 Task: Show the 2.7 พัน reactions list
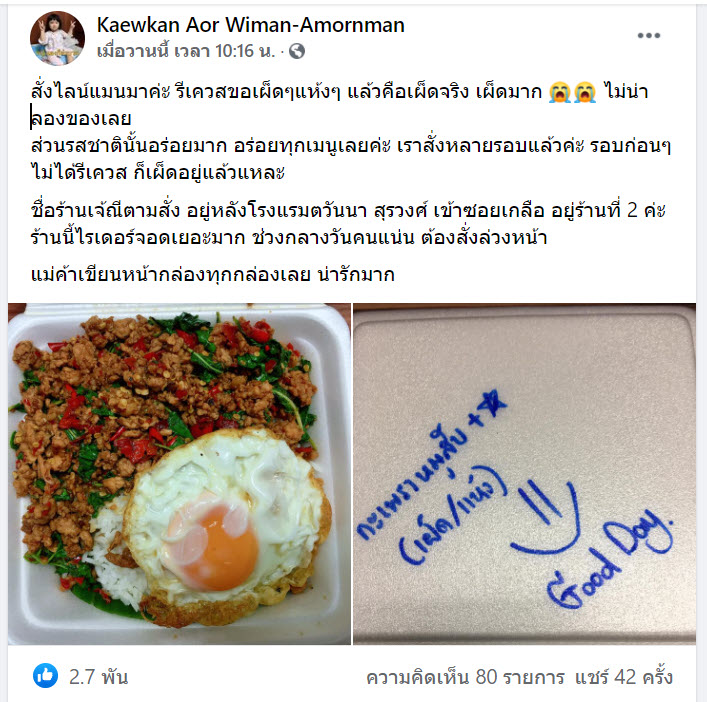tap(98, 677)
